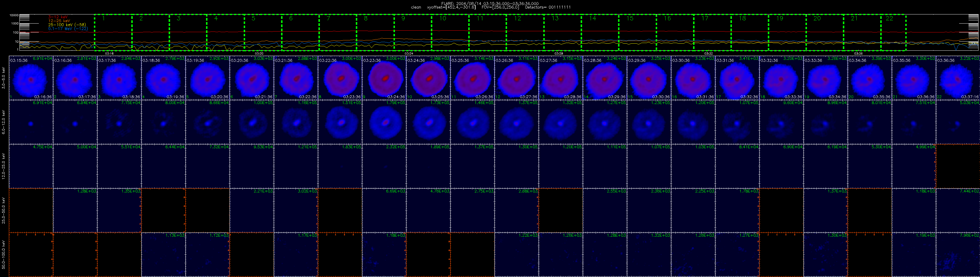Click the 'Detectors= 001111111' header text

(x=548, y=7)
